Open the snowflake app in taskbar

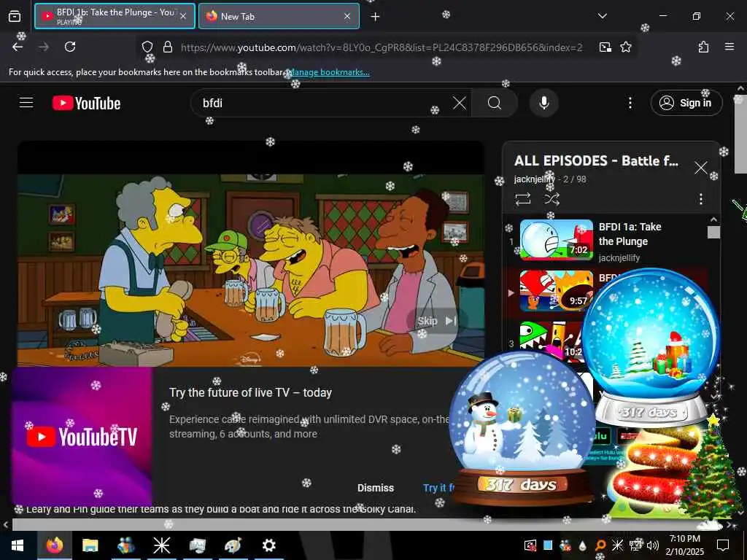click(161, 545)
